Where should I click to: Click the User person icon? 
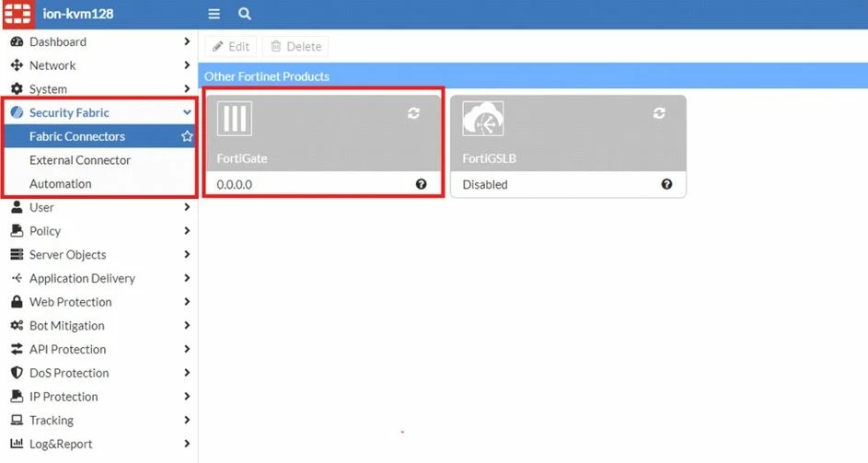click(x=17, y=207)
